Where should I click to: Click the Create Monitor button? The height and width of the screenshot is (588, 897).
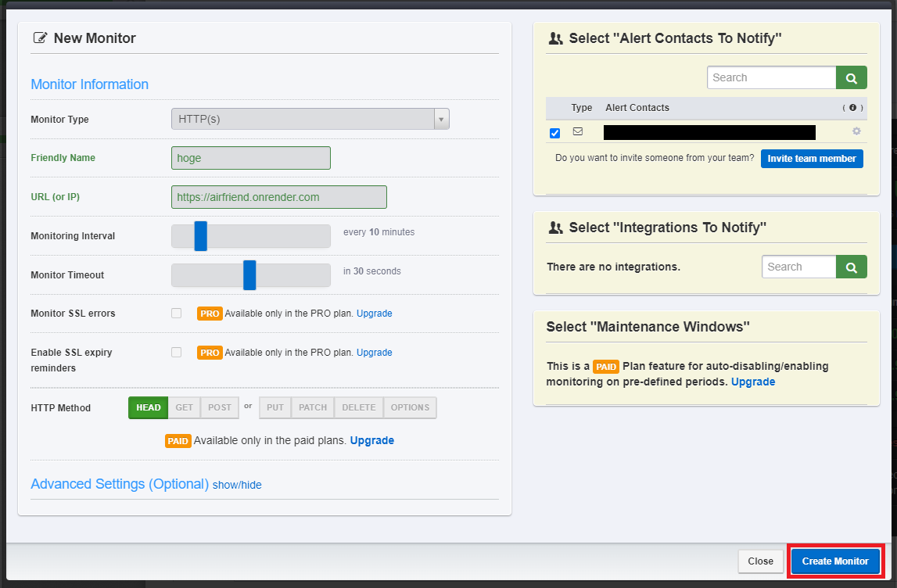(x=835, y=561)
